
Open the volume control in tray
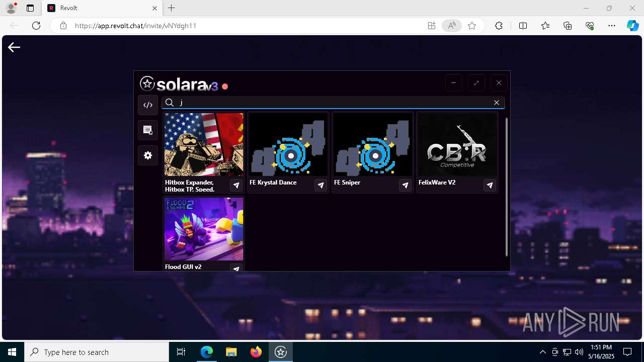pos(579,352)
